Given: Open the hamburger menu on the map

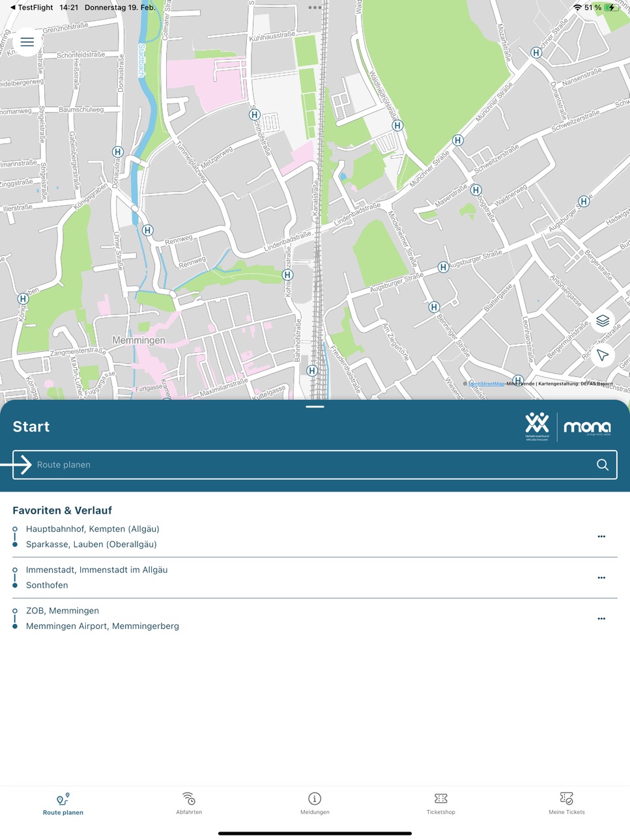Looking at the screenshot, I should pyautogui.click(x=27, y=42).
